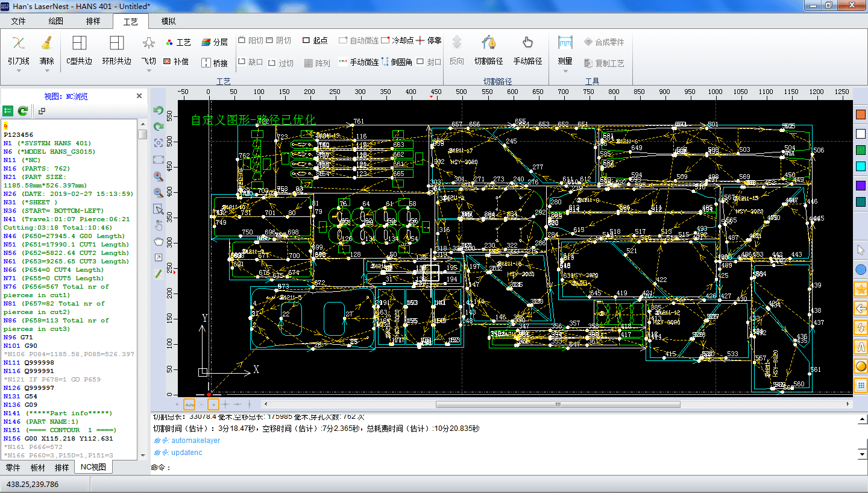Open the 切割路径 cutting path tool
Screen dimensions: 868x493
(x=488, y=50)
